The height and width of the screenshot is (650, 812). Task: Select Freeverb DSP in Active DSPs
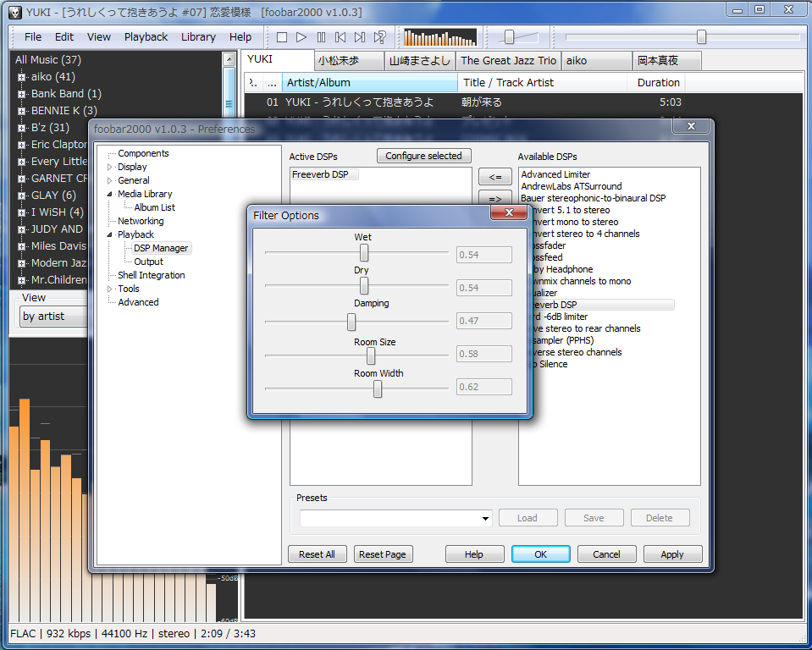[x=320, y=174]
